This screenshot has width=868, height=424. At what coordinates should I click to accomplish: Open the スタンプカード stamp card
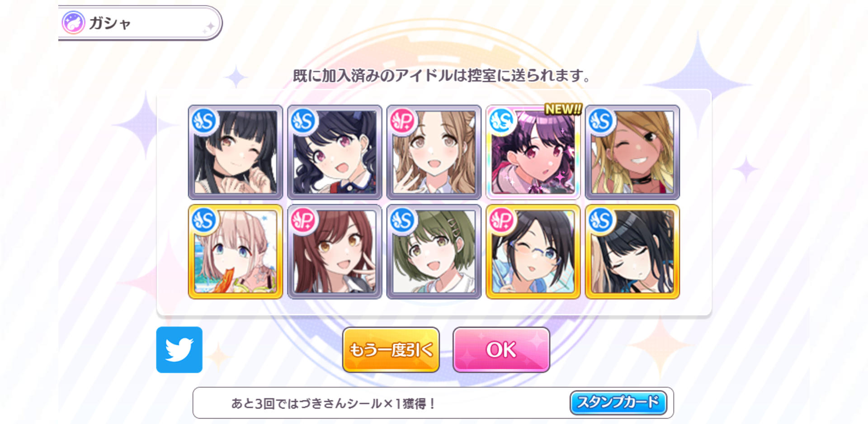618,402
